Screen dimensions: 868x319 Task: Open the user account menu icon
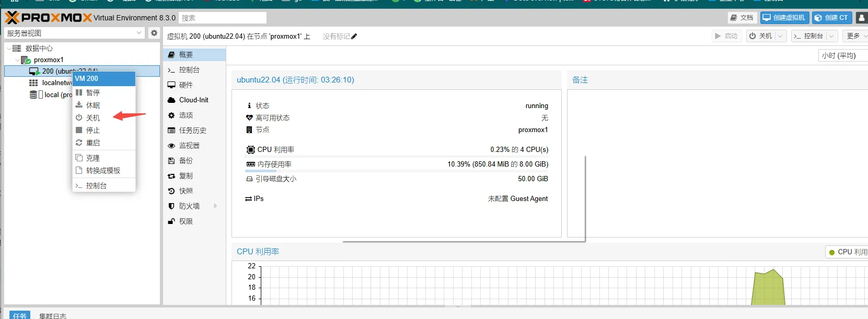pos(862,18)
